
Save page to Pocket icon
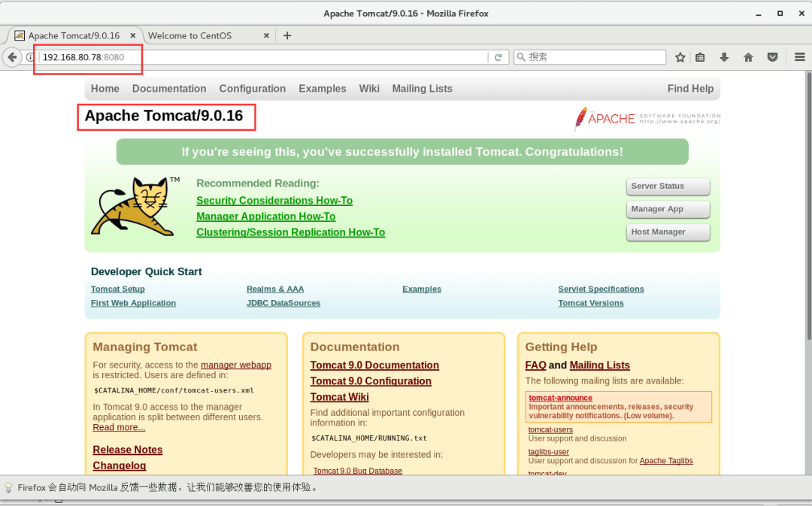pyautogui.click(x=772, y=57)
